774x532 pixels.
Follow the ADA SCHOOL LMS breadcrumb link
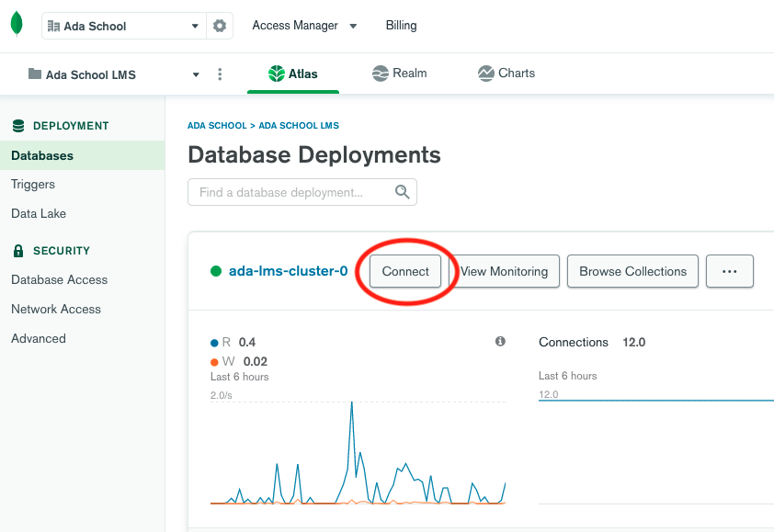click(299, 125)
